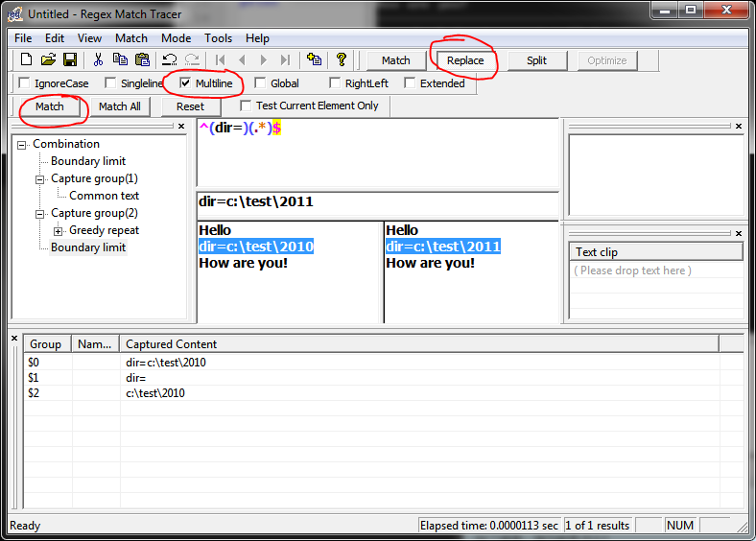
Task: Jump to first match result icon
Action: pos(221,59)
